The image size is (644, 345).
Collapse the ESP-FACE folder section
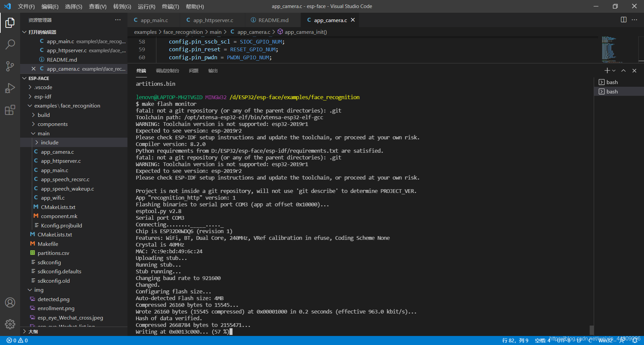click(24, 78)
